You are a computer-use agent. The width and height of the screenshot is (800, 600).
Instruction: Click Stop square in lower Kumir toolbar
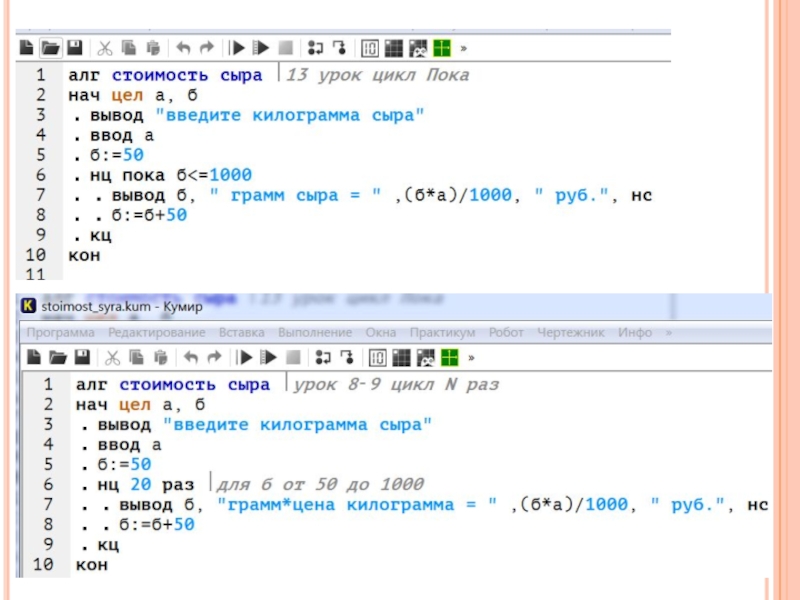293,357
